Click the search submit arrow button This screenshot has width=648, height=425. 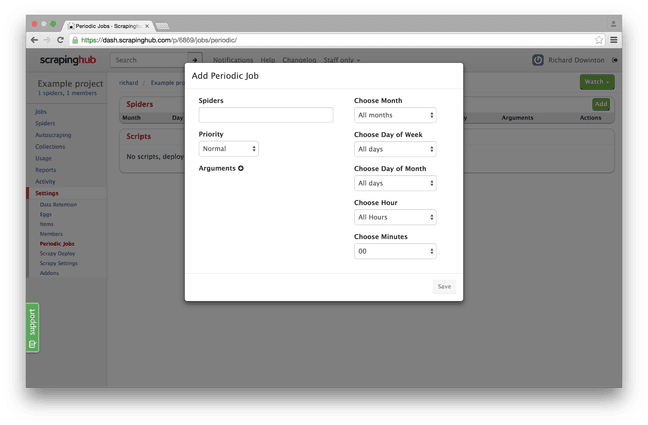(195, 60)
